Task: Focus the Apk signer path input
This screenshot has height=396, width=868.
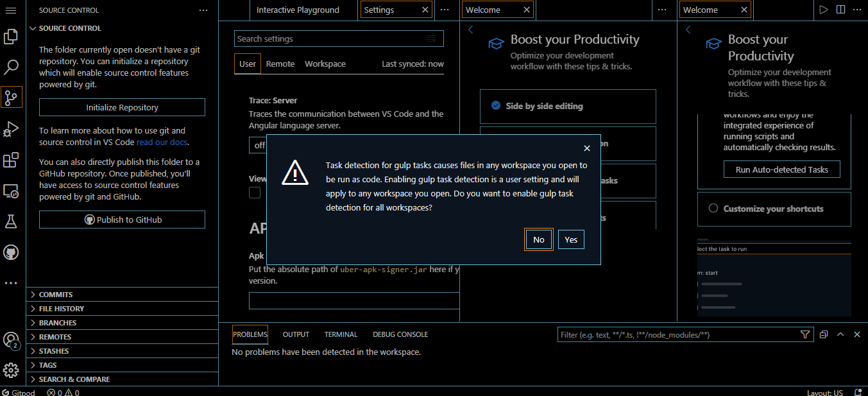Action: click(x=354, y=300)
